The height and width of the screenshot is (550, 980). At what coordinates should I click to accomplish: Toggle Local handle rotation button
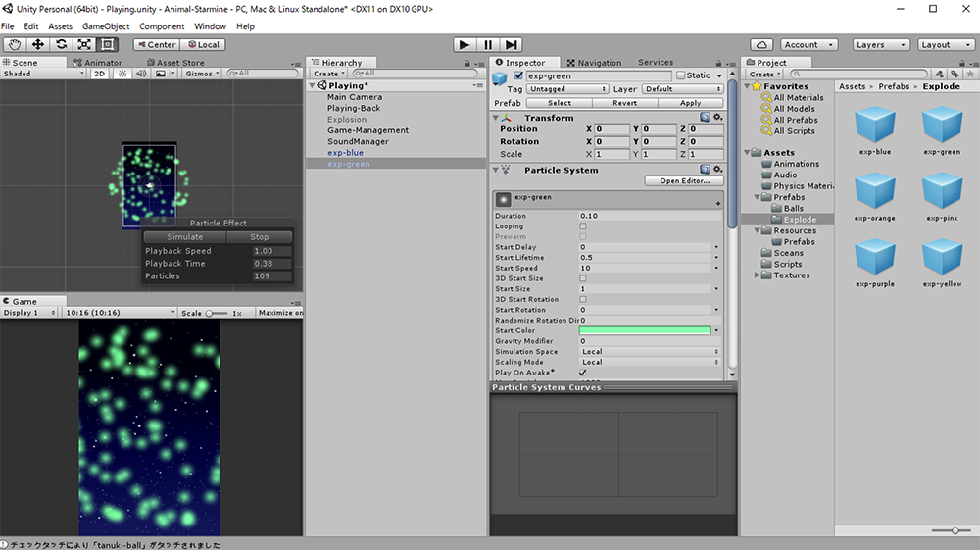(203, 44)
